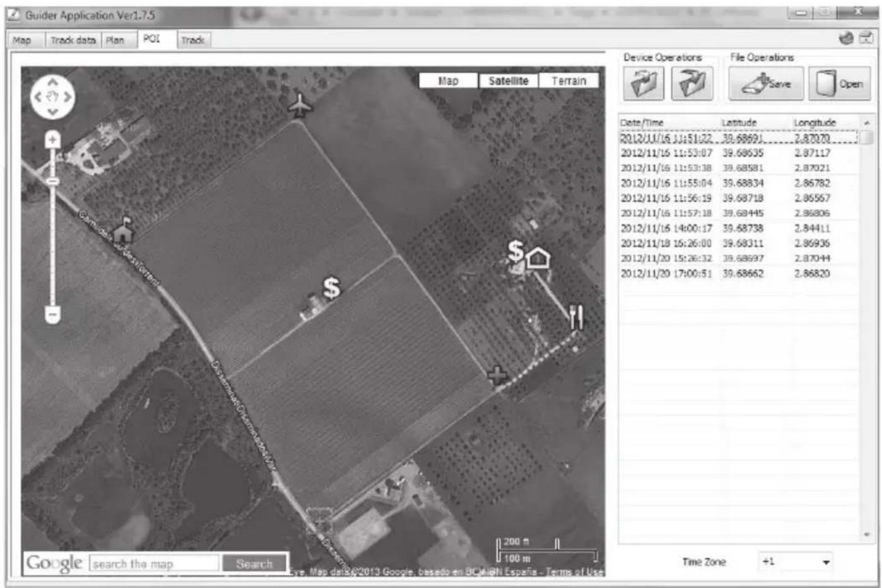Click the airplane POI marker on the map

point(300,105)
